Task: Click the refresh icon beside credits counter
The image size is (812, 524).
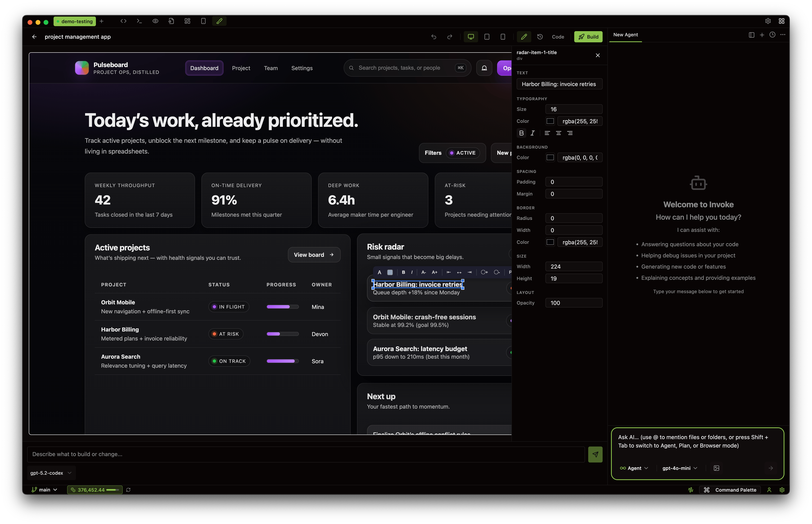Action: [x=128, y=490]
